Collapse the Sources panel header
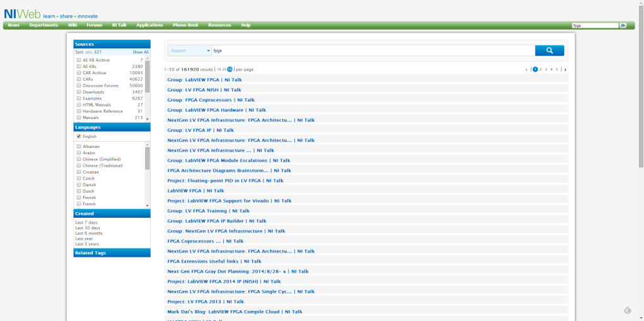 (112, 44)
